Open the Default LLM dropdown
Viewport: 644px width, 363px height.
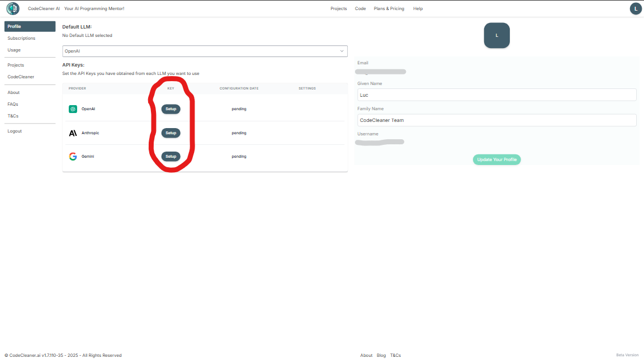(205, 51)
